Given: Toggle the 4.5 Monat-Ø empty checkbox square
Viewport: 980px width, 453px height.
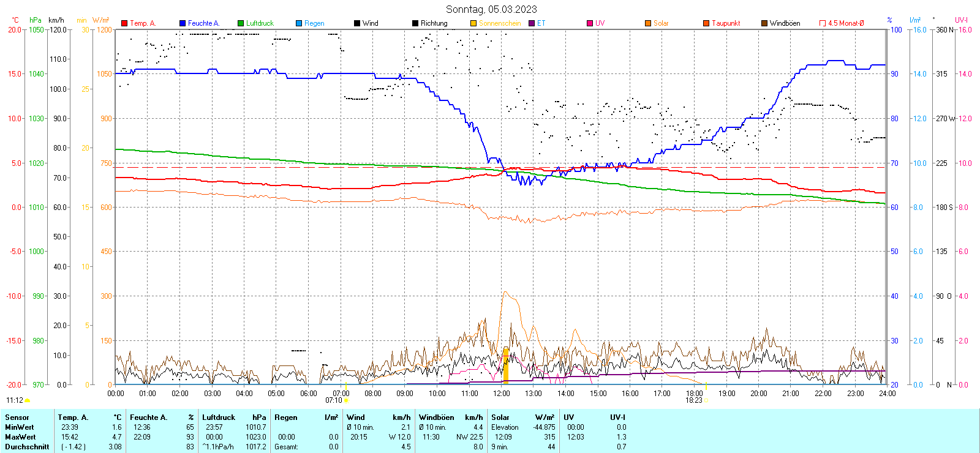Looking at the screenshot, I should 823,23.
